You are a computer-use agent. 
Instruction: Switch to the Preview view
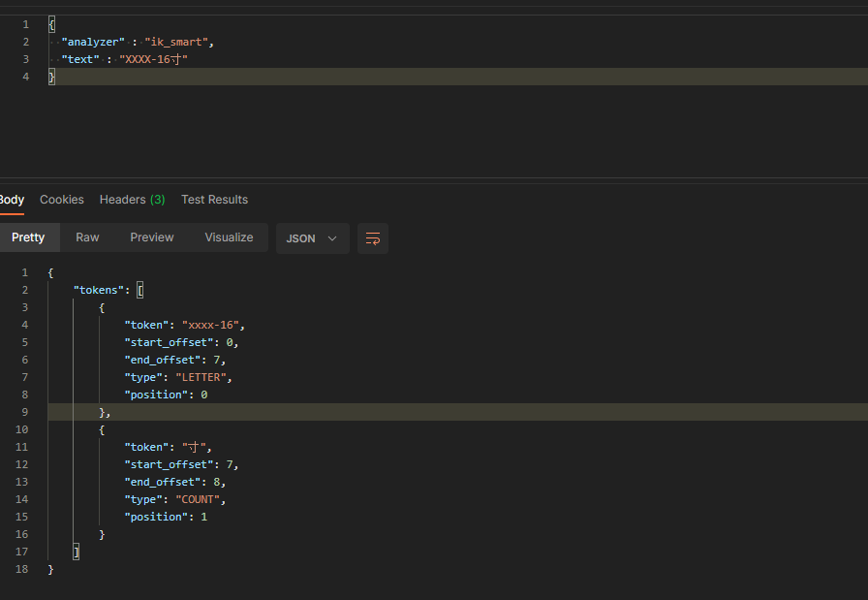click(x=152, y=237)
